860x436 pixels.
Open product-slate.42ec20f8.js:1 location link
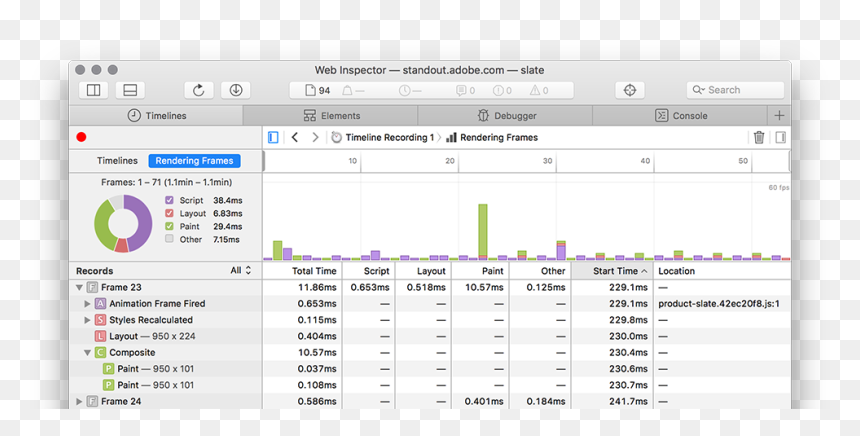click(719, 303)
